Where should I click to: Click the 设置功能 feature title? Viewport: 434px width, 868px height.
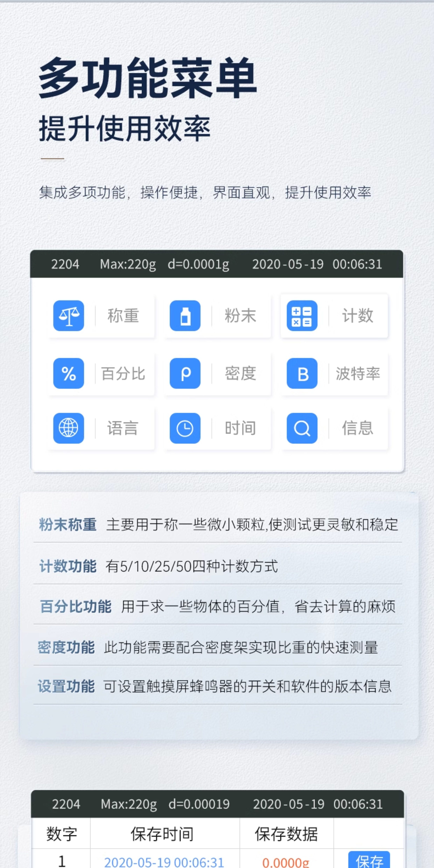pos(66,686)
